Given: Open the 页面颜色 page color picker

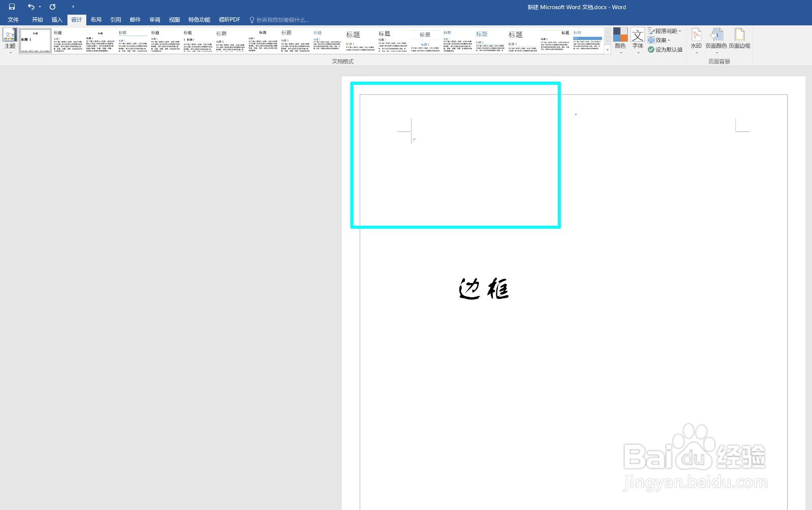Looking at the screenshot, I should (716, 41).
